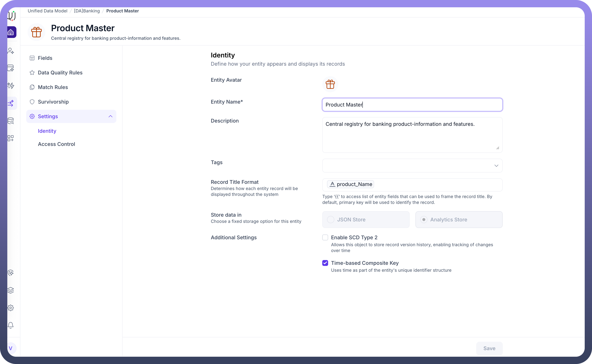The image size is (592, 364).
Task: Navigate to [DA]Banking breadcrumb link
Action: click(x=87, y=11)
